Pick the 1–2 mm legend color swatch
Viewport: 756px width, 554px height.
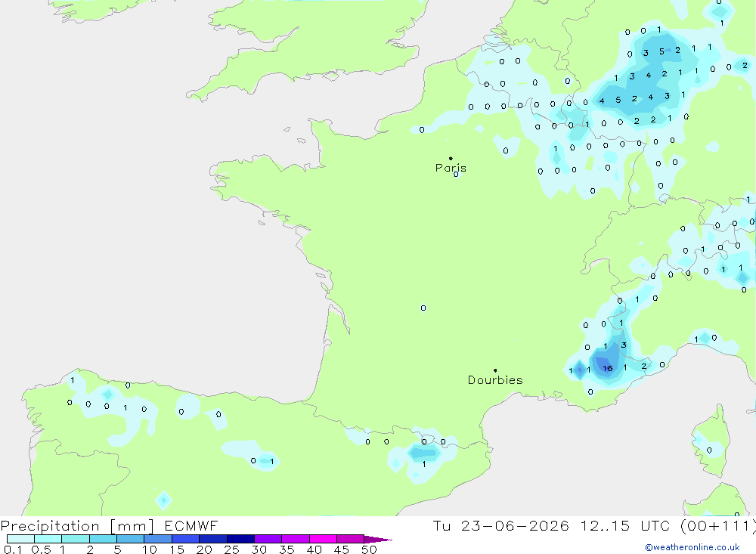point(76,539)
